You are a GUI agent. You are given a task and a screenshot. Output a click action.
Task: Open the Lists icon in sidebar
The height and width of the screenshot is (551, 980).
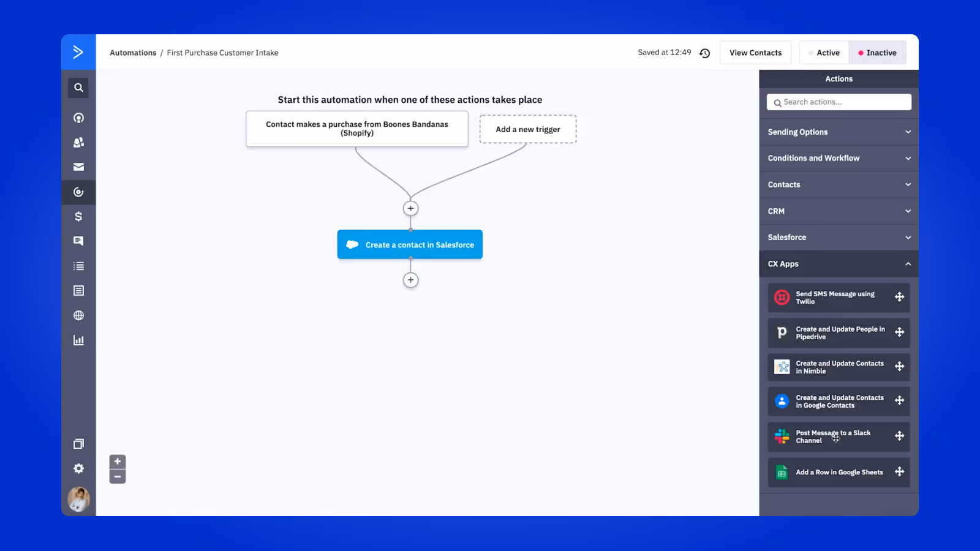coord(78,266)
